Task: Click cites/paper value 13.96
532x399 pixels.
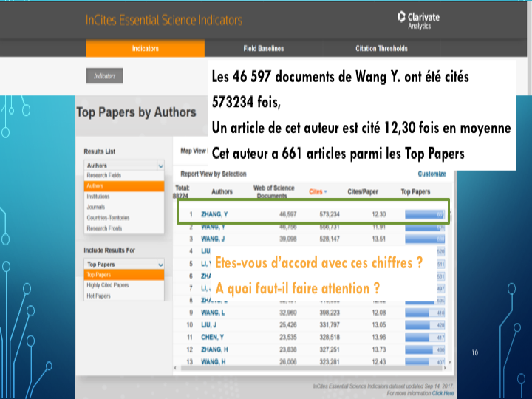Action: 378,337
